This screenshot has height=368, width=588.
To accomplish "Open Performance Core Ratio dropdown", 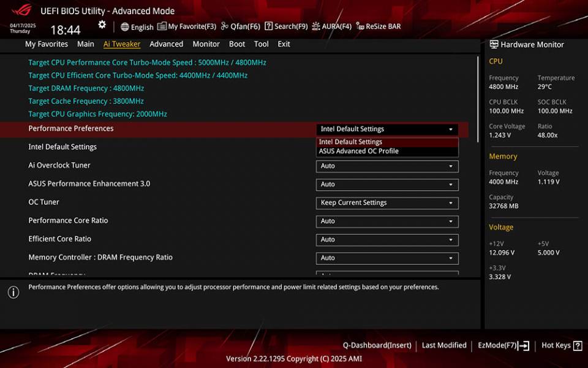I will [387, 221].
